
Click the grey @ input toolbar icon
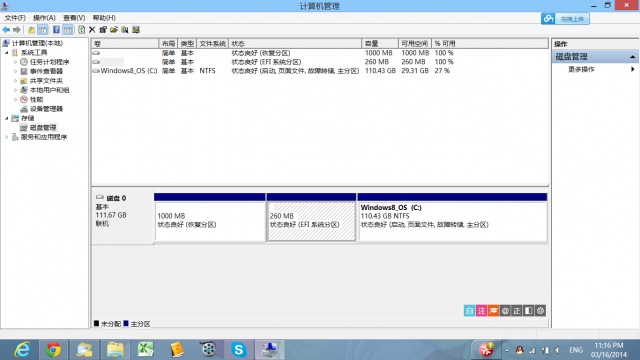tap(505, 311)
